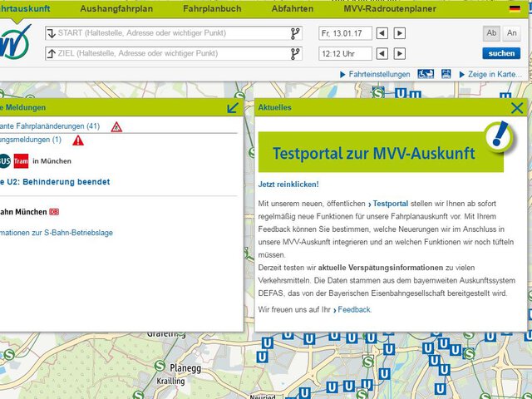This screenshot has height=399, width=532.
Task: Open Fahrplanänderungen (41) link
Action: coord(50,126)
